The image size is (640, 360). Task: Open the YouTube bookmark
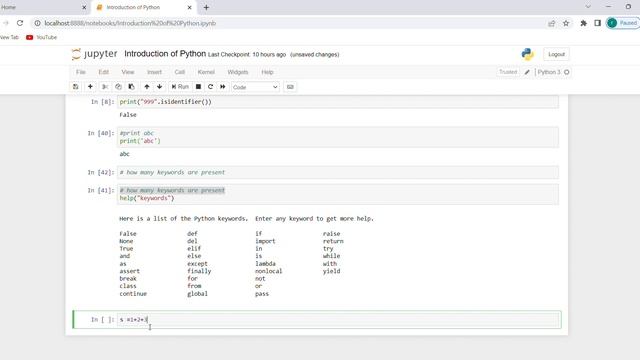click(41, 37)
